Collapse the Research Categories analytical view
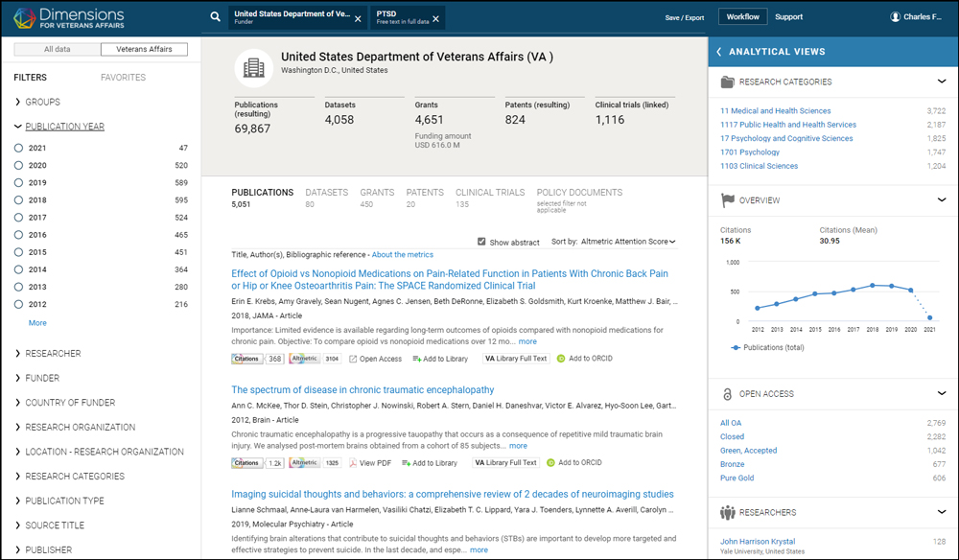959x560 pixels. click(x=942, y=82)
